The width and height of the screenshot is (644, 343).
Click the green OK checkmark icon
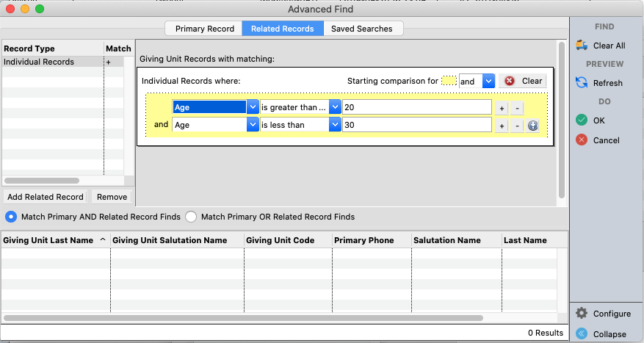tap(582, 120)
